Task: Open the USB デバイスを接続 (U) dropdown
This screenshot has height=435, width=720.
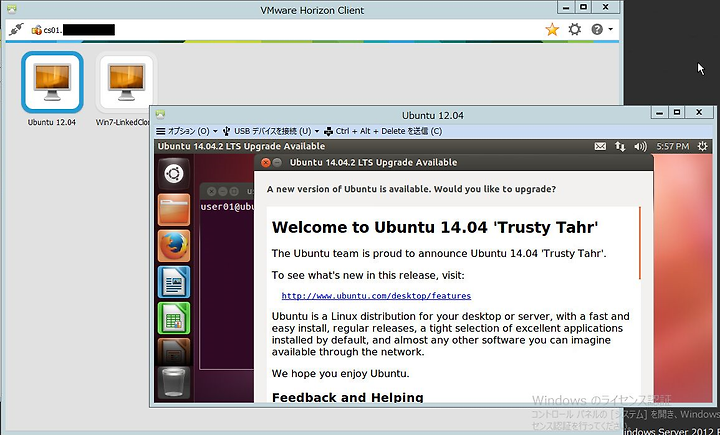Action: click(x=271, y=131)
